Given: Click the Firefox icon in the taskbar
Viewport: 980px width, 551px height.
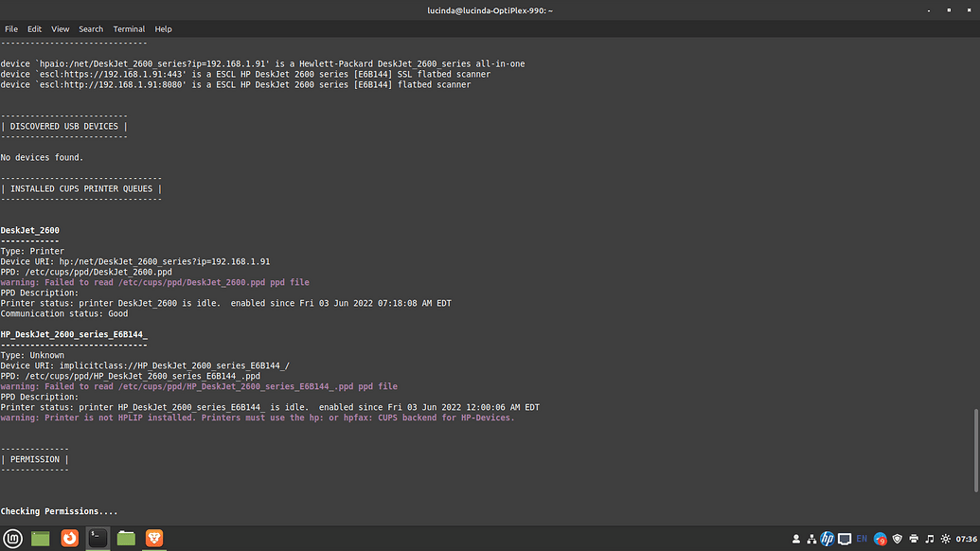Looking at the screenshot, I should click(x=69, y=539).
